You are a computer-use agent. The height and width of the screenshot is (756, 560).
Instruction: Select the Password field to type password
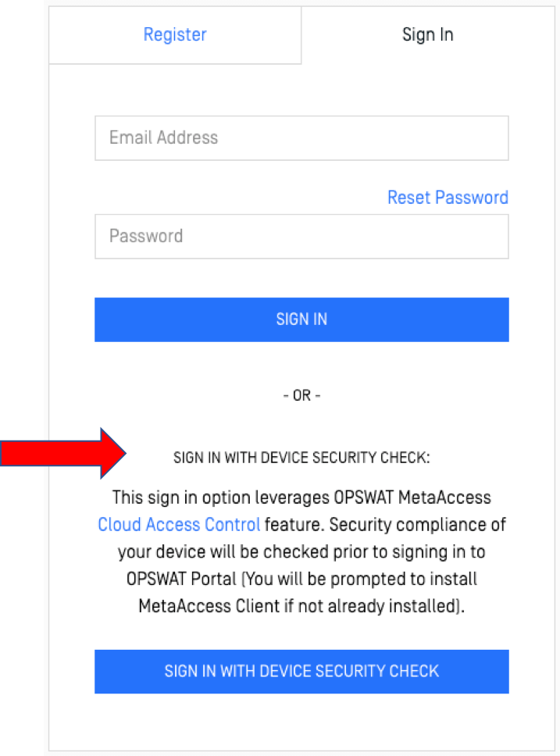point(301,236)
